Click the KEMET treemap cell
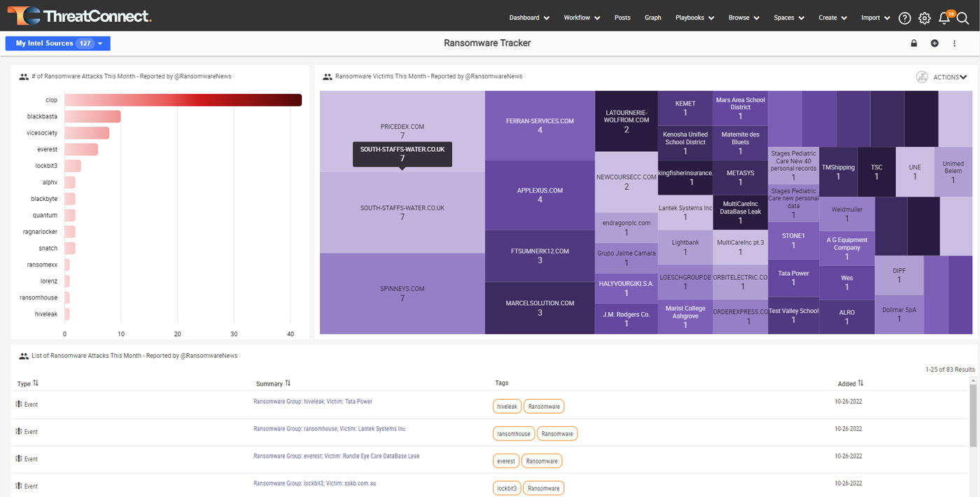The height and width of the screenshot is (497, 980). 685,108
